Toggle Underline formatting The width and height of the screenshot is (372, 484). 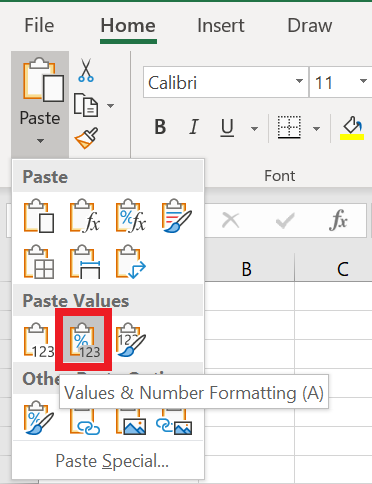tap(227, 127)
